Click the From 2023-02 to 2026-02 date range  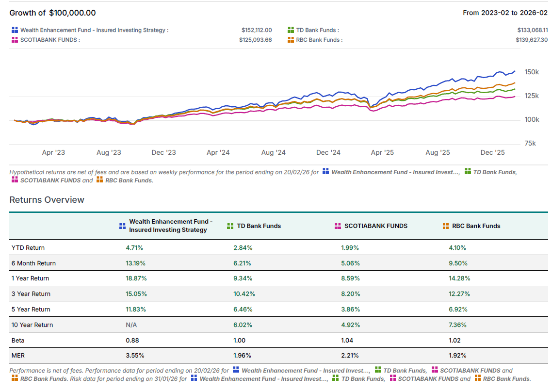505,13
